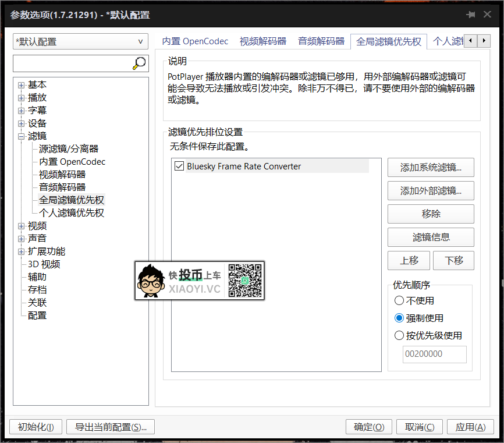The height and width of the screenshot is (443, 504).
Task: Expand the 播放 tree node
Action: pyautogui.click(x=21, y=98)
